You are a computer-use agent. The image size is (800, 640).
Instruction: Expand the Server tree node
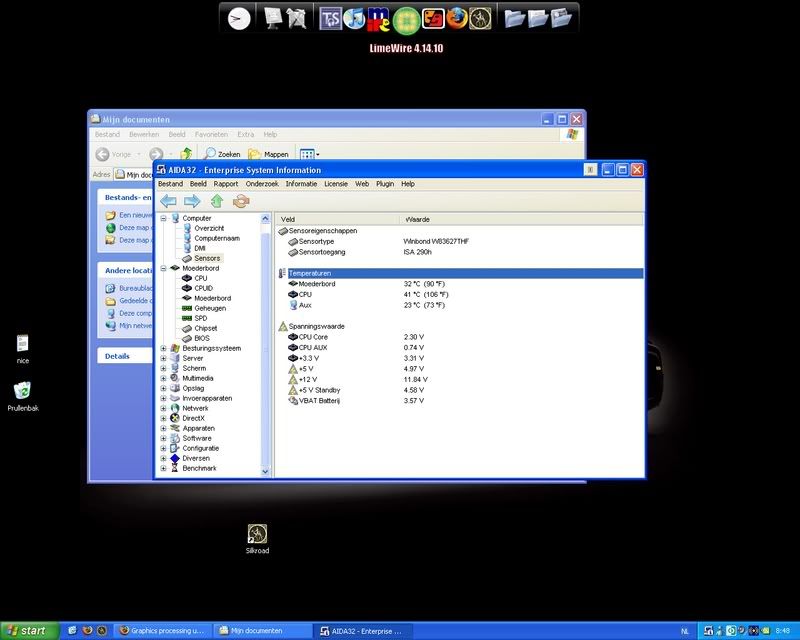click(164, 358)
